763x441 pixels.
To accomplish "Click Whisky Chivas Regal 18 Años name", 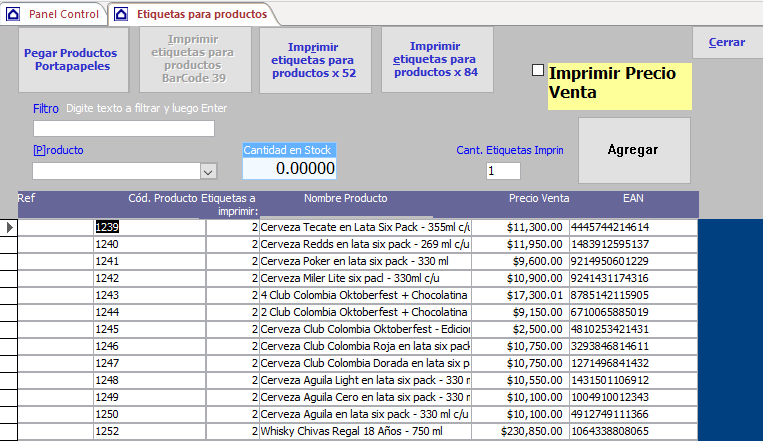I will click(365, 431).
